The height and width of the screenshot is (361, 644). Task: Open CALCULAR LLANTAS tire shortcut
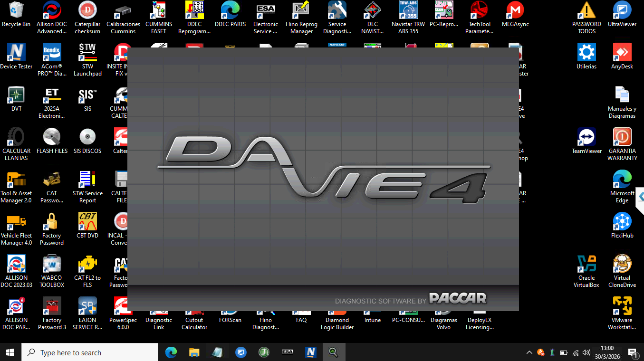(16, 144)
